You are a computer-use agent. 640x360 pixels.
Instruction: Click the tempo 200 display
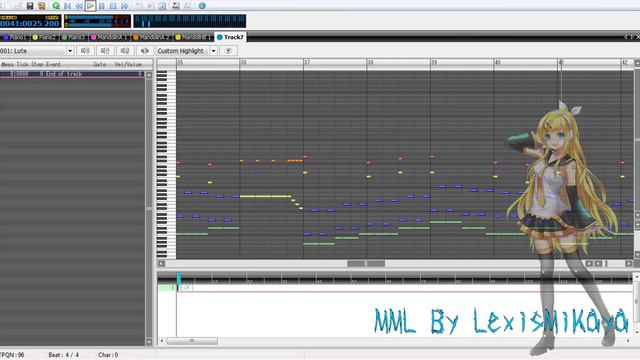pos(52,23)
